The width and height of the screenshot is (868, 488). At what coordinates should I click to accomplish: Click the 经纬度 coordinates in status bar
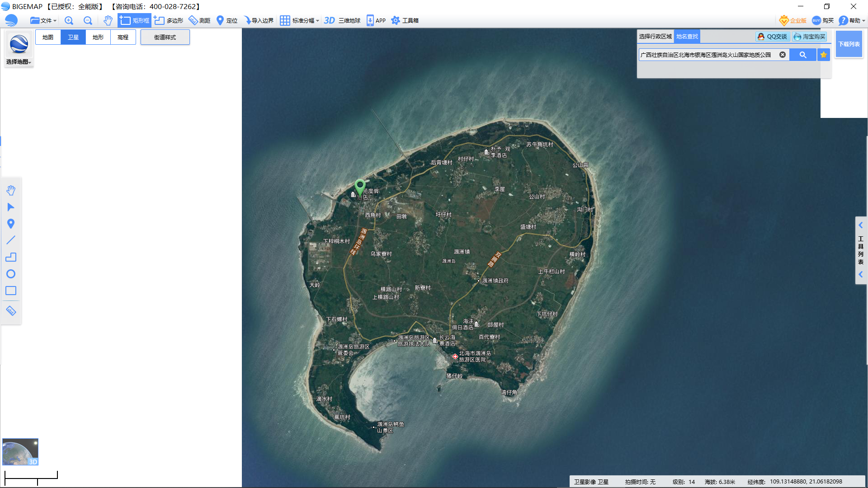[795, 482]
